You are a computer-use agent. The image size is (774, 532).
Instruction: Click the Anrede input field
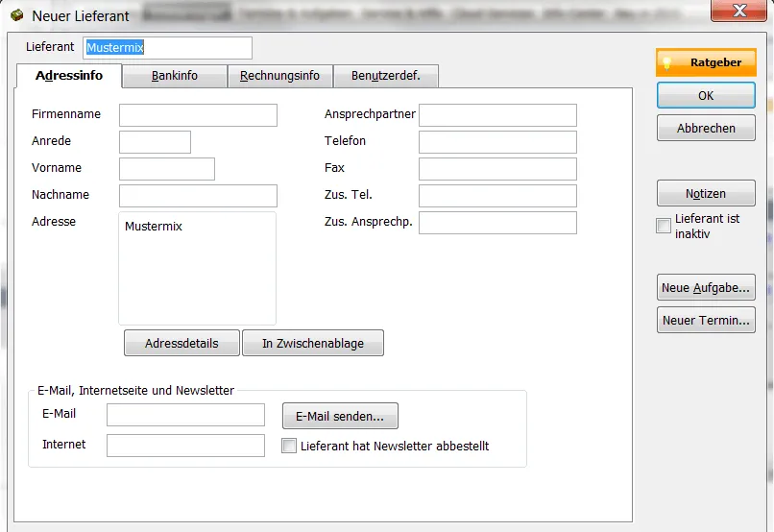coord(155,142)
